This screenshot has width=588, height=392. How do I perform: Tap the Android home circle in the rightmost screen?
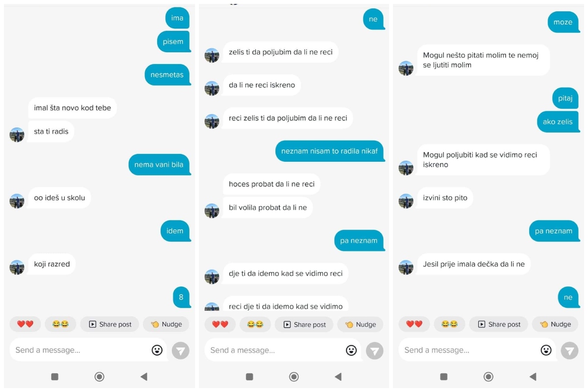(x=489, y=376)
